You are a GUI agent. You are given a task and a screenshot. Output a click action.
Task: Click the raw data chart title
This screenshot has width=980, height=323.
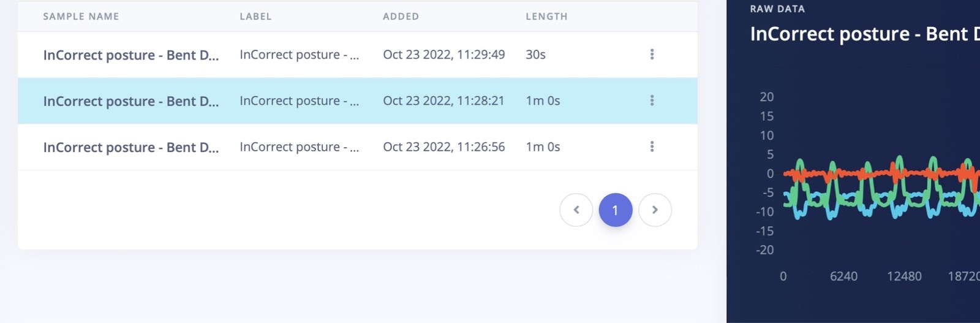pyautogui.click(x=864, y=34)
